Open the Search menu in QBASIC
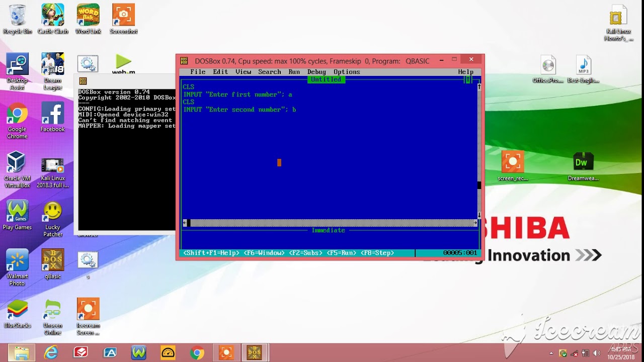 270,72
